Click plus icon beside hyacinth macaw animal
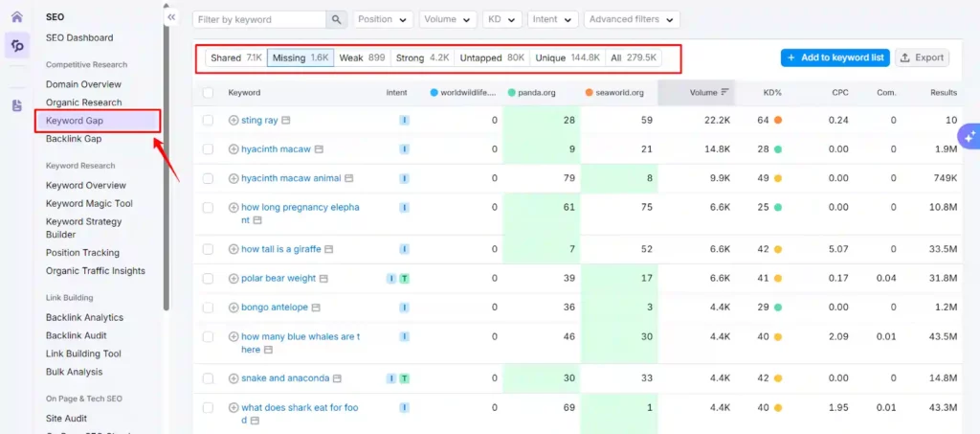This screenshot has width=980, height=434. pos(234,178)
